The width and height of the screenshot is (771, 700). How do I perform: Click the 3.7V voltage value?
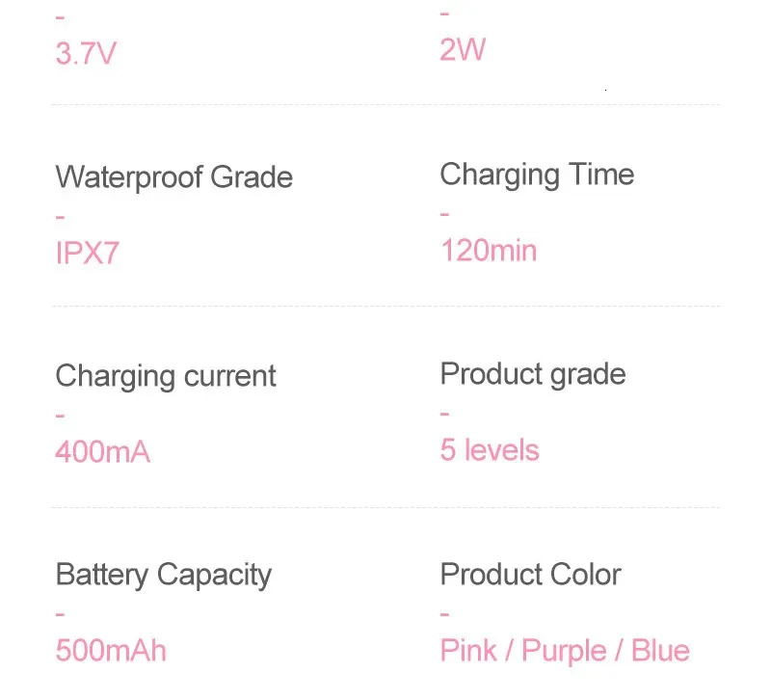86,52
